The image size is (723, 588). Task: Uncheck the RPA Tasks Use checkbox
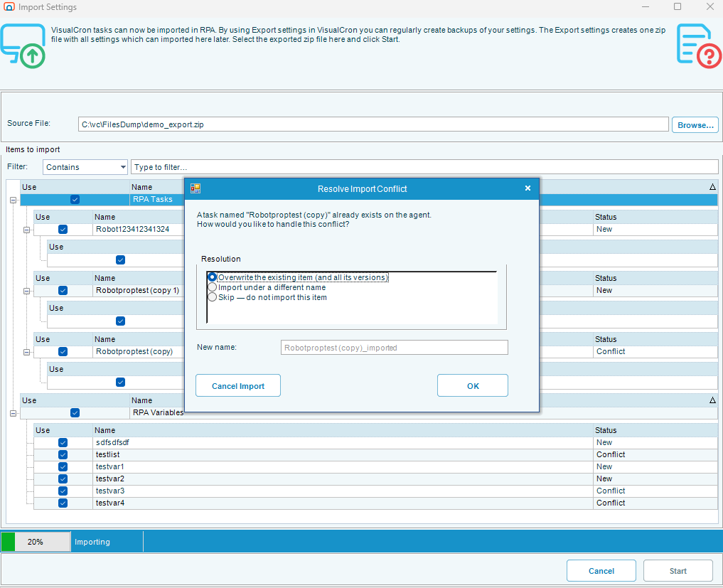coord(75,199)
